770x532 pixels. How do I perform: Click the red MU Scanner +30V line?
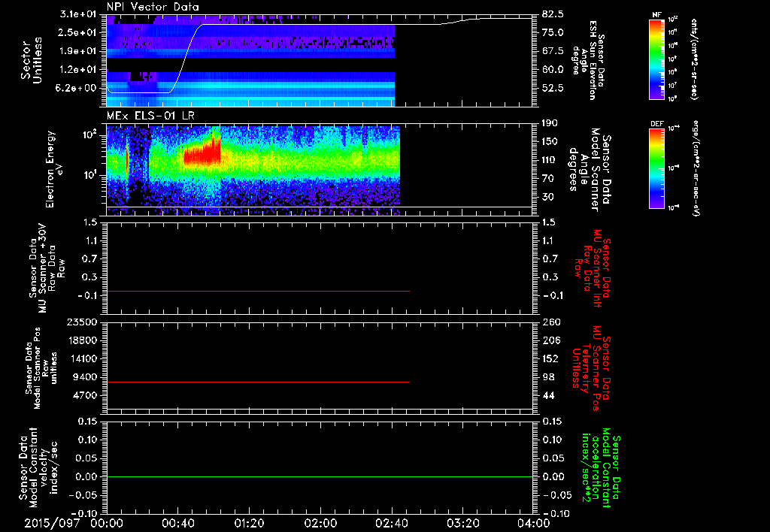(259, 291)
